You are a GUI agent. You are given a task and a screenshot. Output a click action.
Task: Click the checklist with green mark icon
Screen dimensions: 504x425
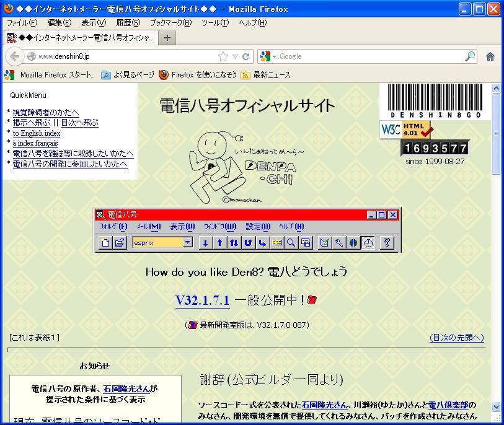point(325,242)
